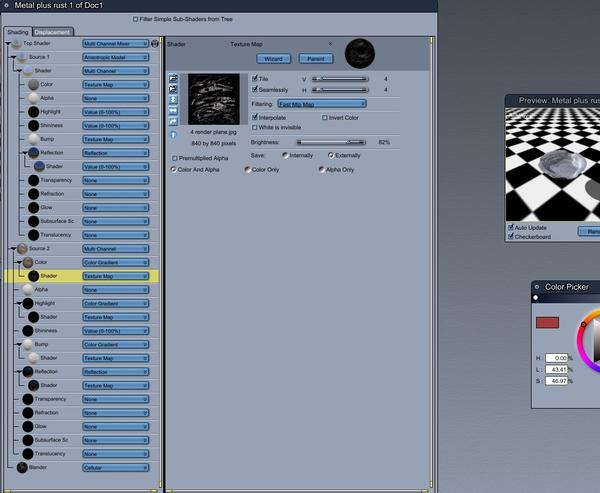Viewport: 600px width, 493px height.
Task: Click the Source 1 Reflection sphere icon
Action: point(34,153)
